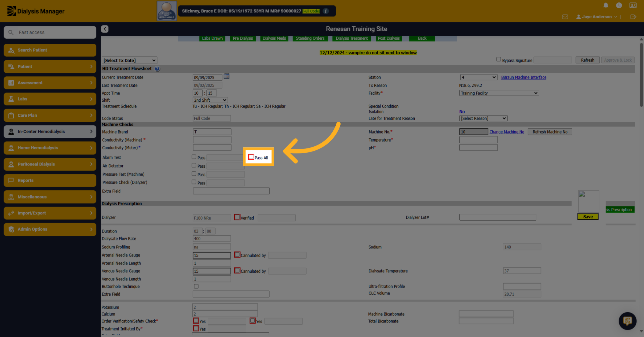This screenshot has width=644, height=337.
Task: Open BBraun Machine Interface link
Action: 524,77
